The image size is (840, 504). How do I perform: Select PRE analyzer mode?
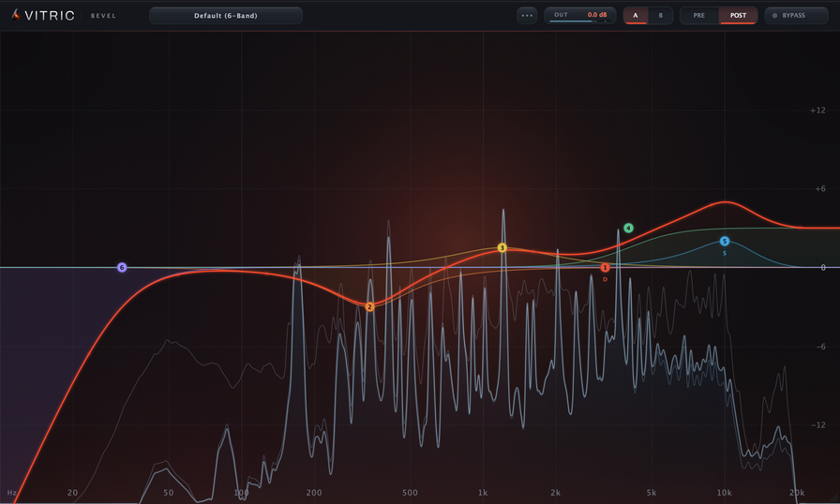[x=699, y=16]
